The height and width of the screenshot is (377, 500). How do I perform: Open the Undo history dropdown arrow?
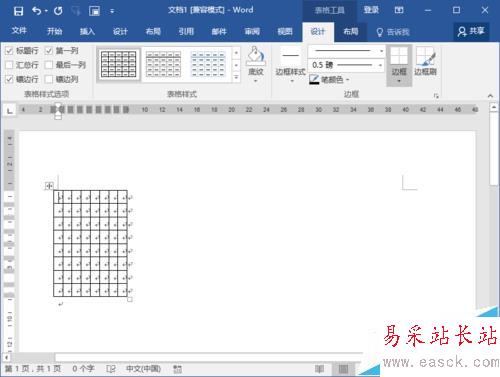point(46,11)
